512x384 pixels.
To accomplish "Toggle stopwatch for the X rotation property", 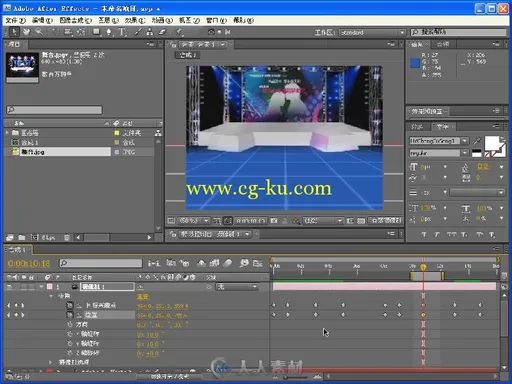I will 70,333.
